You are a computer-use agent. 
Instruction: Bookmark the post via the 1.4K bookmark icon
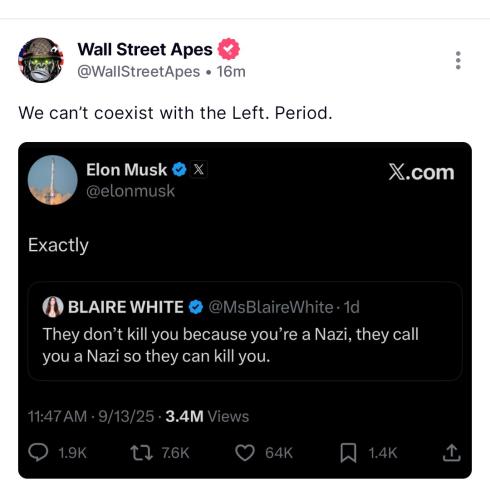tap(349, 453)
